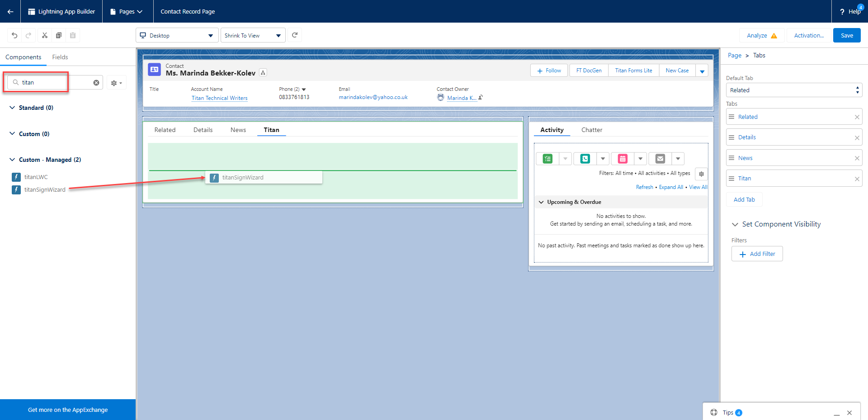Collapse Upcoming & Overdue section
The width and height of the screenshot is (868, 420).
[x=541, y=202]
